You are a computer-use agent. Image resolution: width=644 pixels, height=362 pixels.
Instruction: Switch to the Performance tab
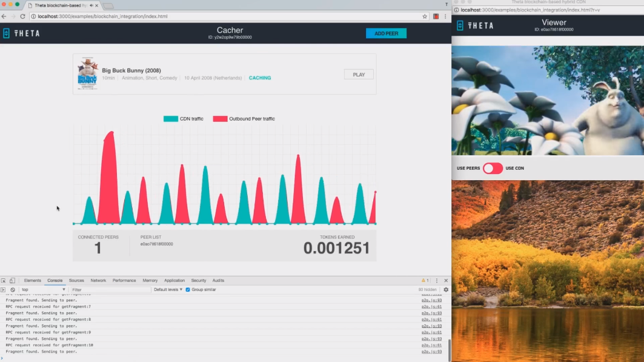[124, 281]
